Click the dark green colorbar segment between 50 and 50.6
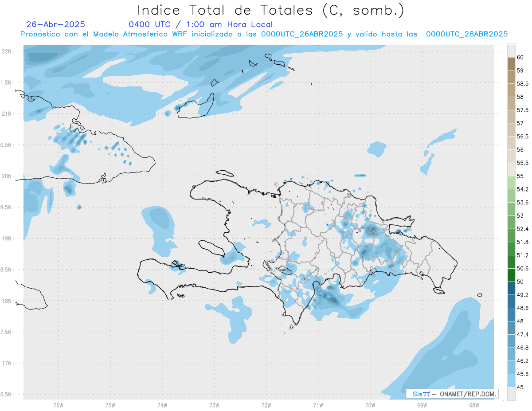Image resolution: width=532 pixels, height=411 pixels. [x=511, y=275]
